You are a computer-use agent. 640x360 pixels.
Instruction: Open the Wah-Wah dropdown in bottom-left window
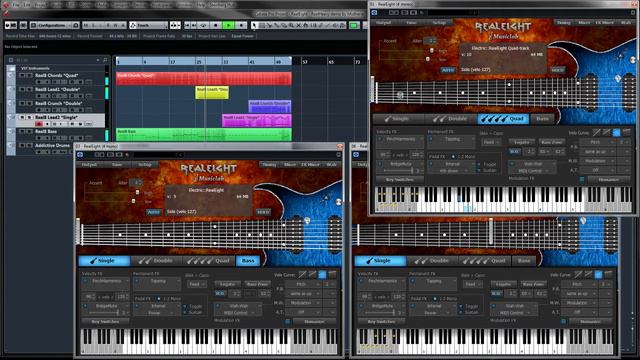[x=239, y=306]
